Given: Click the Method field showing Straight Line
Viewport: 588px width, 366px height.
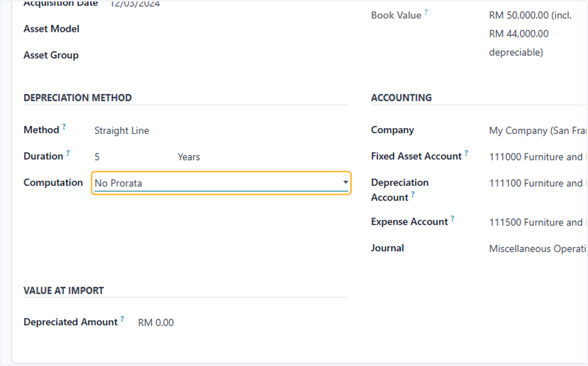Looking at the screenshot, I should tap(122, 131).
